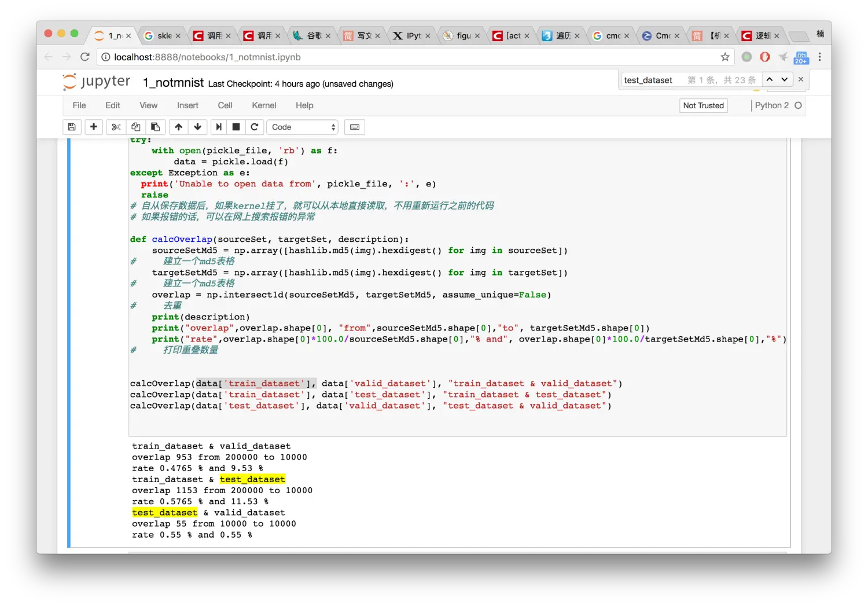Move selected cell up arrow
868x606 pixels.
178,127
